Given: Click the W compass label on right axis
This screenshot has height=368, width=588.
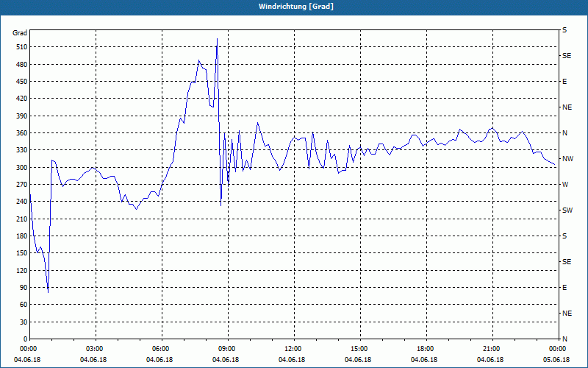Looking at the screenshot, I should pyautogui.click(x=565, y=185).
